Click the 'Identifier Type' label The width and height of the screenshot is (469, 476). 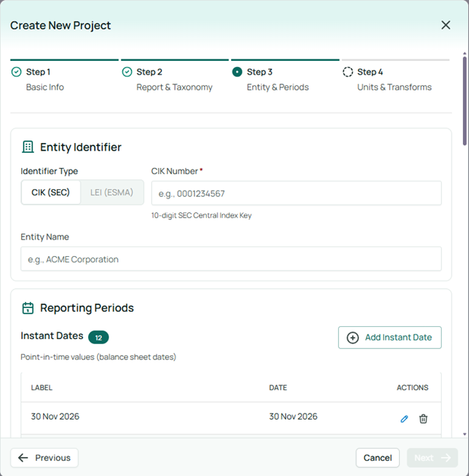pyautogui.click(x=49, y=171)
